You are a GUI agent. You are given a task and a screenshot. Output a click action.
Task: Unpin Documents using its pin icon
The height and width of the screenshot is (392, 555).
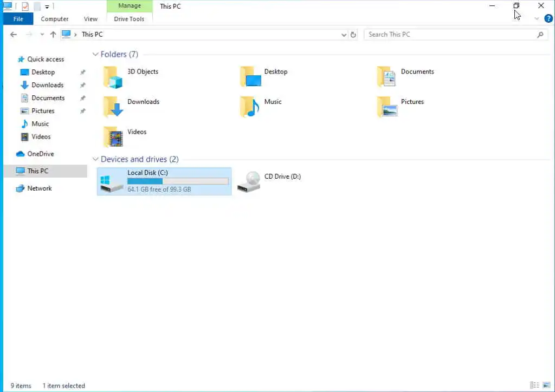tap(82, 98)
